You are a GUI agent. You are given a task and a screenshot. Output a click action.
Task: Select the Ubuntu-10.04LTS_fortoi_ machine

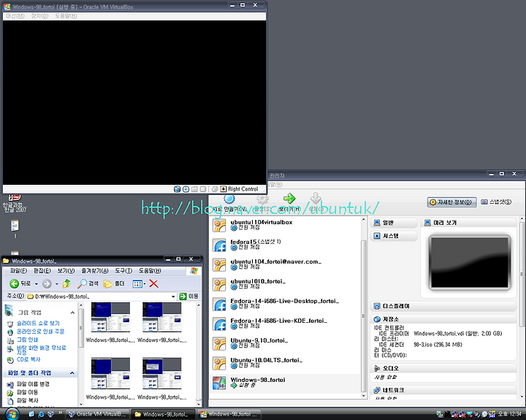(x=285, y=363)
